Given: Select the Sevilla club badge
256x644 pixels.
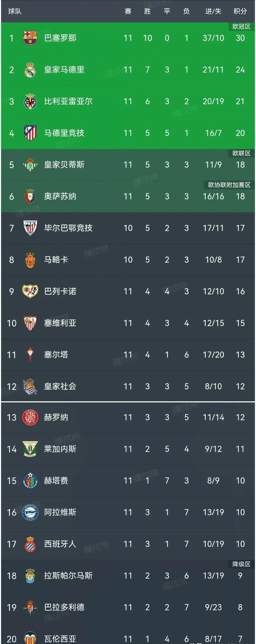Looking at the screenshot, I should pyautogui.click(x=30, y=323).
